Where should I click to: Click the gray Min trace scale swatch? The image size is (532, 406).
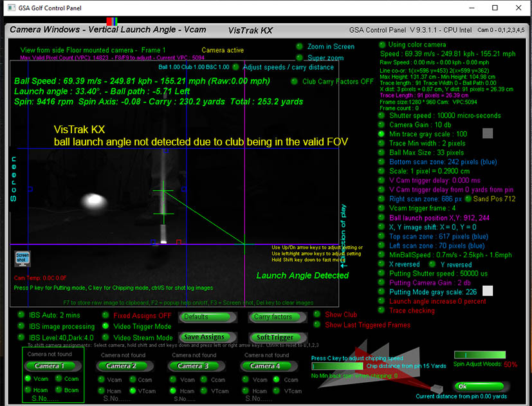coord(488,133)
